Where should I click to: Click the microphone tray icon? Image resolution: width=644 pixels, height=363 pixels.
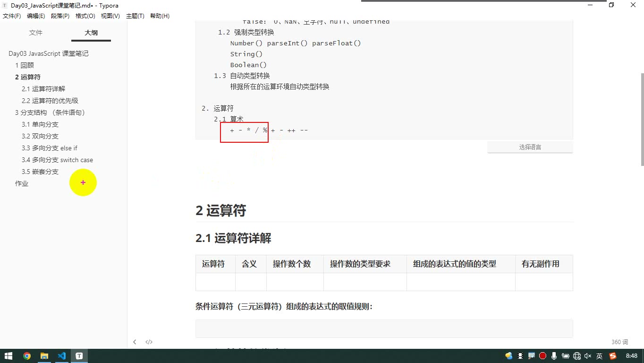pos(554,356)
